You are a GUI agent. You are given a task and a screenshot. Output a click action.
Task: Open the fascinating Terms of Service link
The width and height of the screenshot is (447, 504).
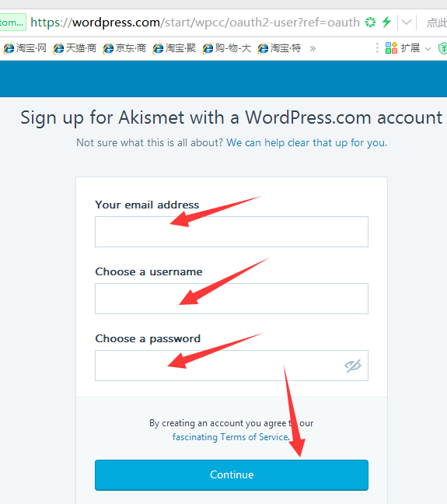(x=231, y=437)
